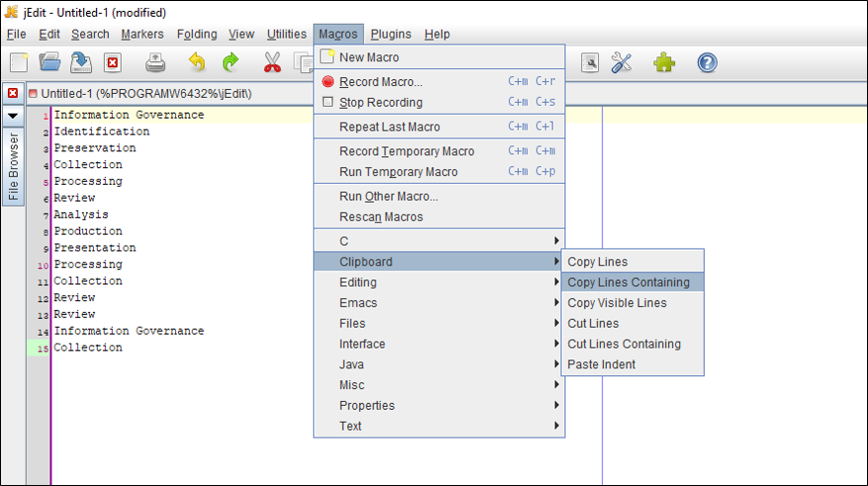
Task: Close the dockable panel with the red X
Action: tap(13, 93)
